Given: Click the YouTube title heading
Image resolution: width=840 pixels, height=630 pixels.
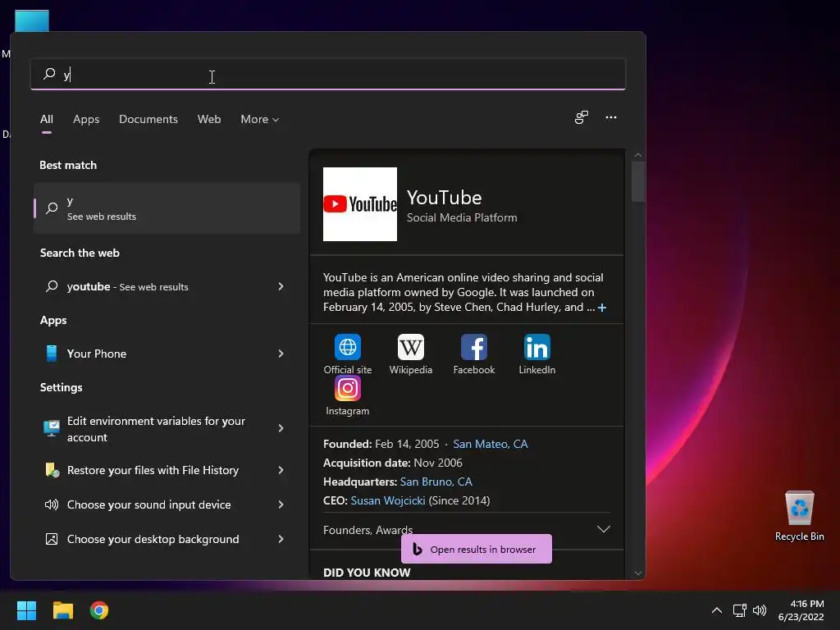Looking at the screenshot, I should click(x=444, y=198).
